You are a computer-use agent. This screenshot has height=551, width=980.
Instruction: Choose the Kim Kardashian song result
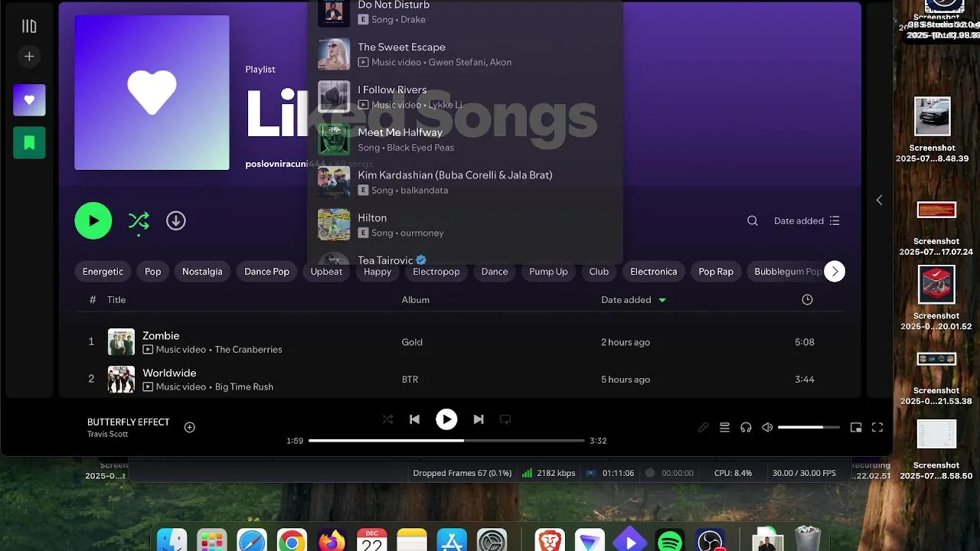click(x=465, y=183)
